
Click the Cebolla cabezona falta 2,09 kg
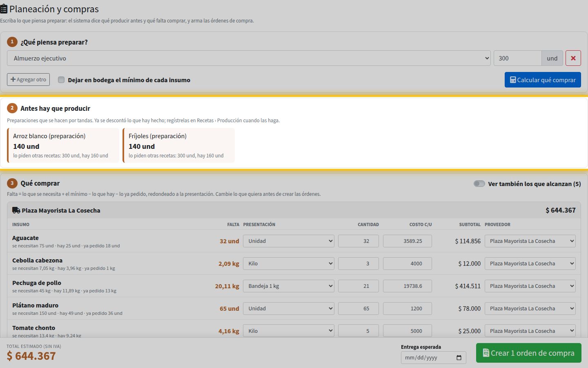(x=229, y=264)
